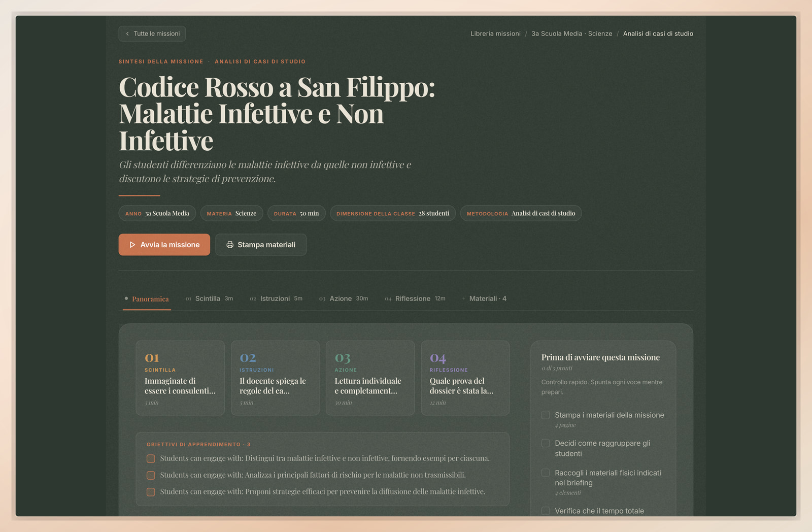
Task: Click the DIMENSIONE DELLA CLASSE 28 studenti pill
Action: tap(393, 213)
